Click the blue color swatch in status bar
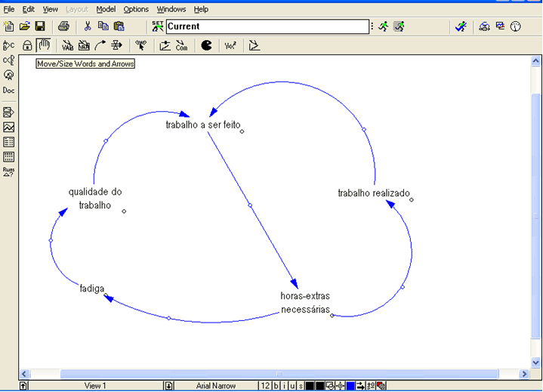Image resolution: width=543 pixels, height=392 pixels. point(350,386)
